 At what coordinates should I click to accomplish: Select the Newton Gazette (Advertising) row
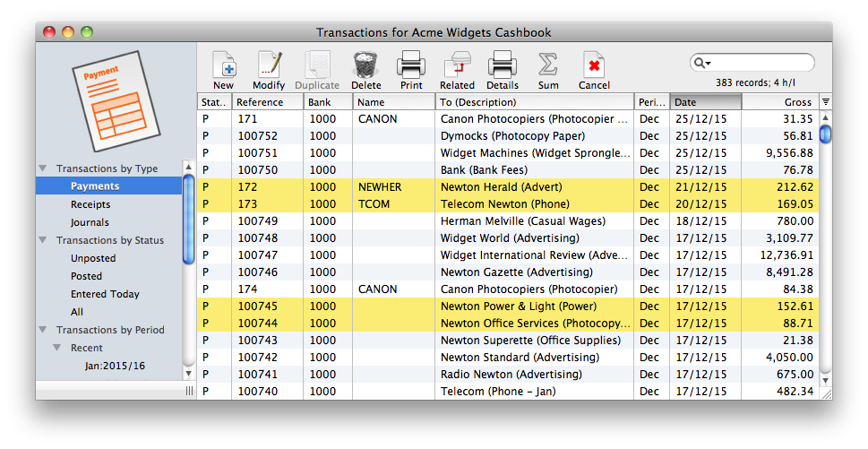click(508, 272)
